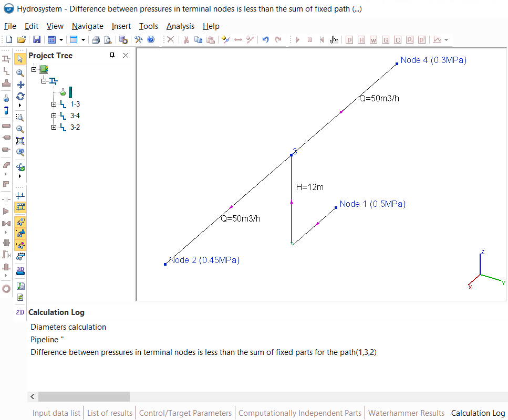Click the Save project icon
The image size is (508, 420).
37,40
